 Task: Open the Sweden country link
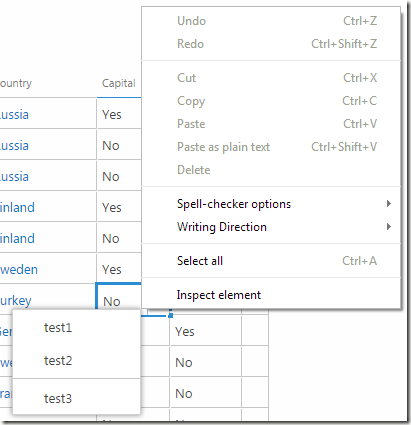pos(19,269)
